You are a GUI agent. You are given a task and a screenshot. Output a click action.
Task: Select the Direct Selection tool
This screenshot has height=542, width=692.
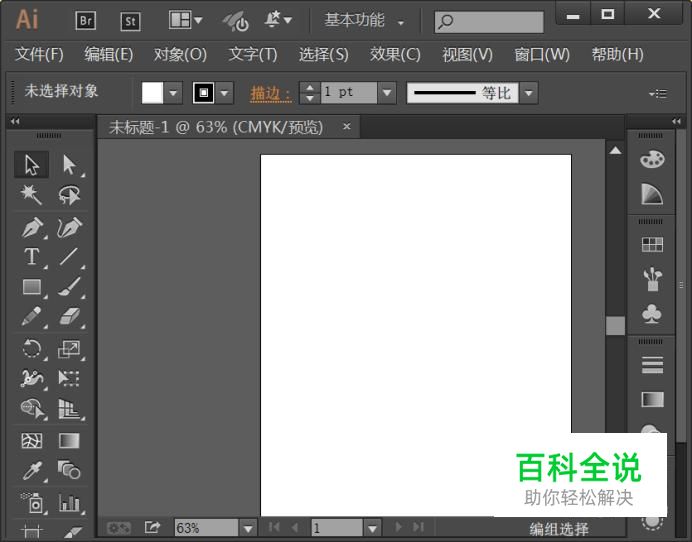pyautogui.click(x=68, y=164)
